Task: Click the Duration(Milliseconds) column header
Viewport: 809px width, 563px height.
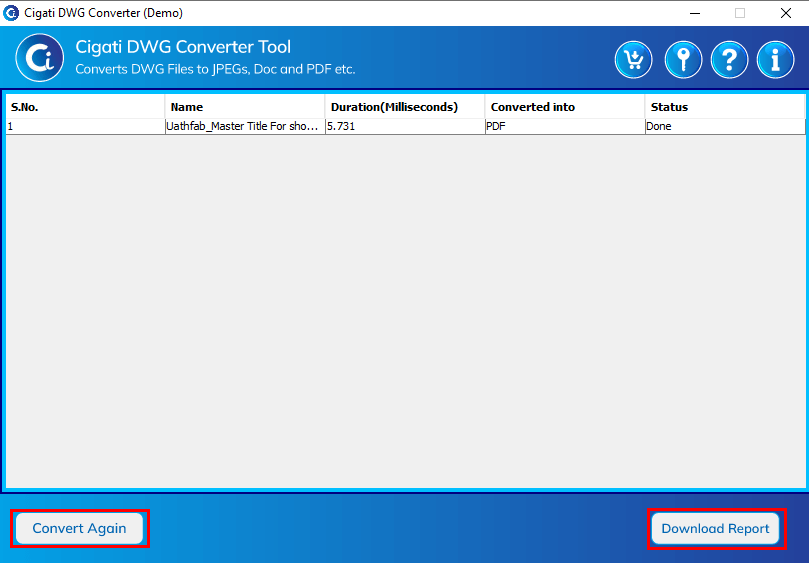Action: pyautogui.click(x=405, y=107)
